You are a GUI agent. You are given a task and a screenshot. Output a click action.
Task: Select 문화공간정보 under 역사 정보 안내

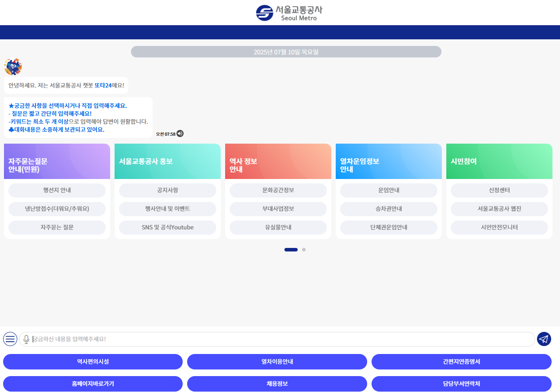278,190
